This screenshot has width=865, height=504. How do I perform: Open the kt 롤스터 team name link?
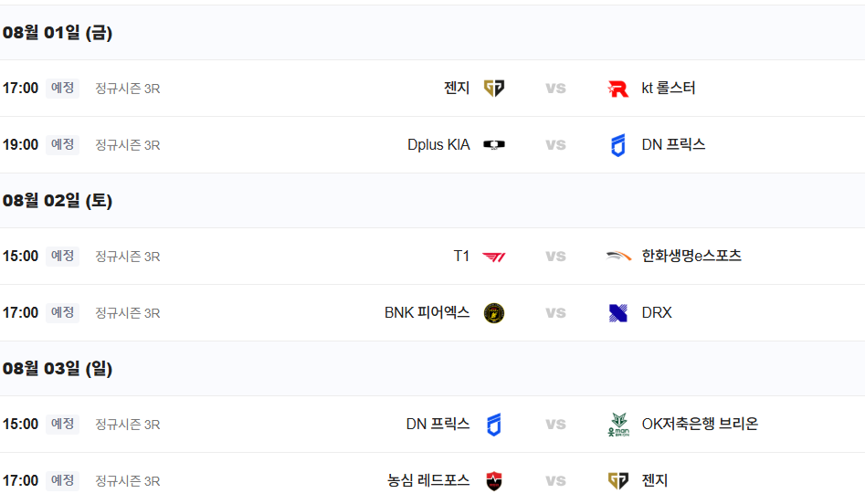[668, 89]
